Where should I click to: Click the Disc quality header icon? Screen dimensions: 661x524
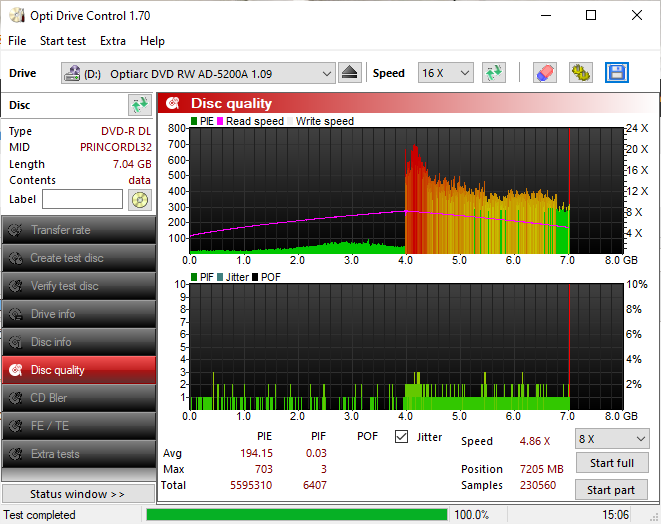point(172,103)
